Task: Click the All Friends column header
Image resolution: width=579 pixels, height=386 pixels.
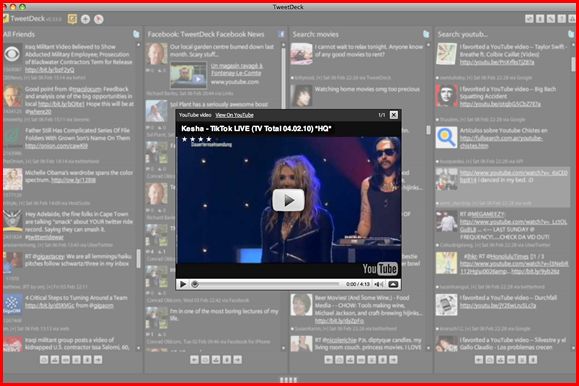Action: (x=19, y=34)
